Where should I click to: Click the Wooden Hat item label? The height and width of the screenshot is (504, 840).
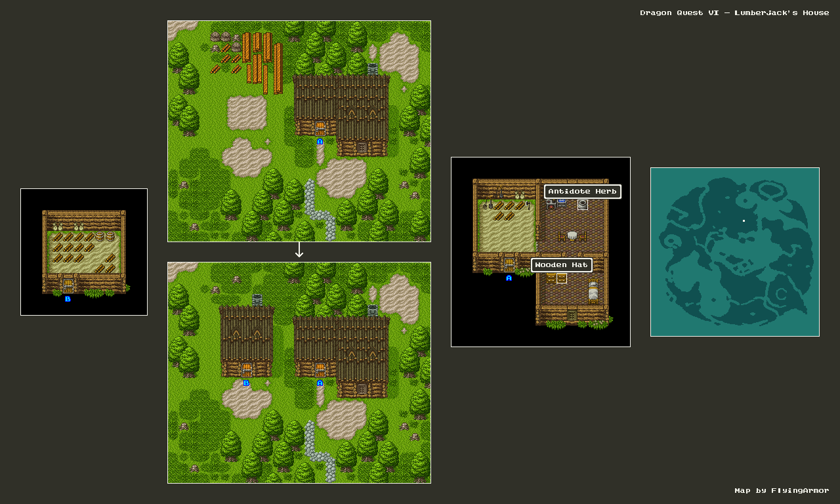click(x=562, y=265)
